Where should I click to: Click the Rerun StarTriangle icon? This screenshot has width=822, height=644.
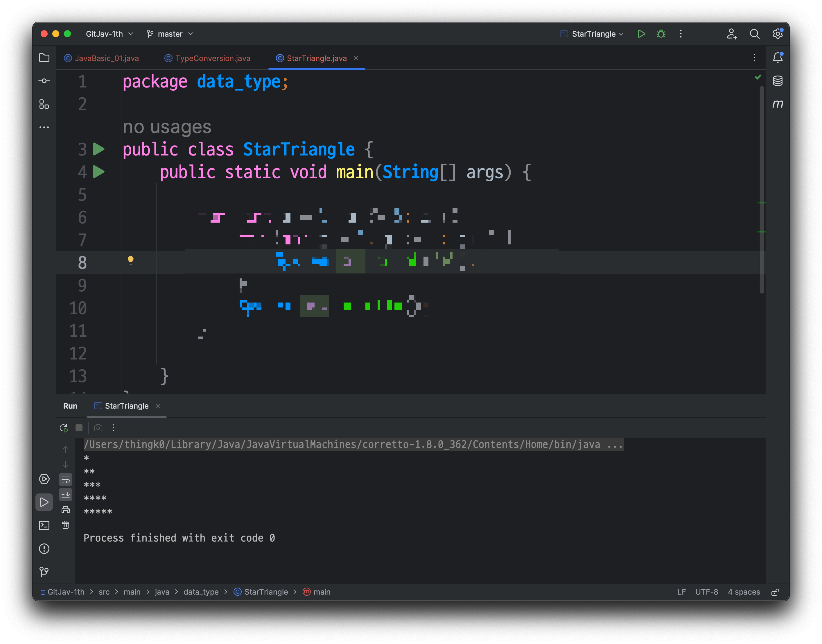[64, 428]
